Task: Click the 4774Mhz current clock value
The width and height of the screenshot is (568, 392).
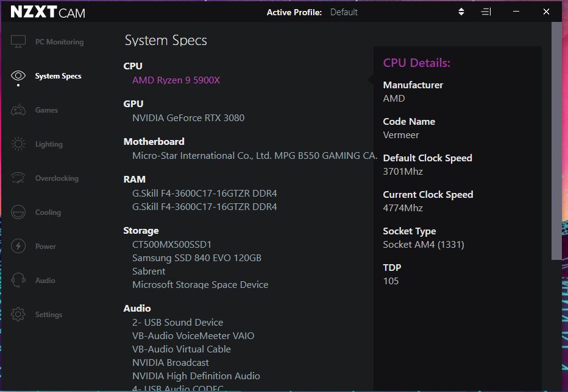Action: (403, 208)
